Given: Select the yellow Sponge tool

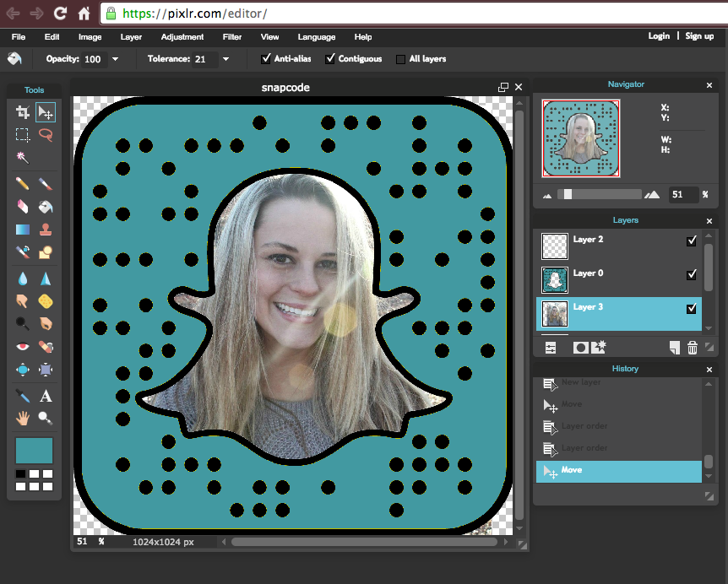Looking at the screenshot, I should tap(46, 301).
